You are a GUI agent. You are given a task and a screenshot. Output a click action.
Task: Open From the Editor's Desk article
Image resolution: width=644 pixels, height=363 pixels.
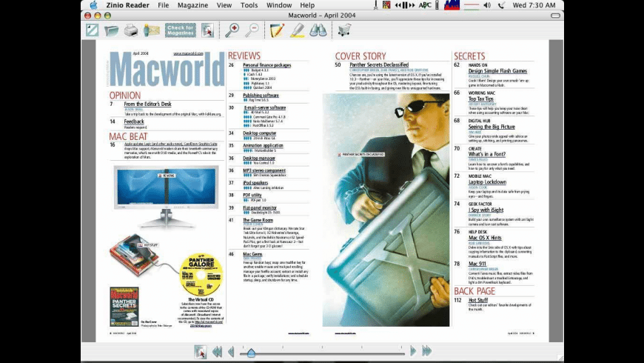pos(147,104)
